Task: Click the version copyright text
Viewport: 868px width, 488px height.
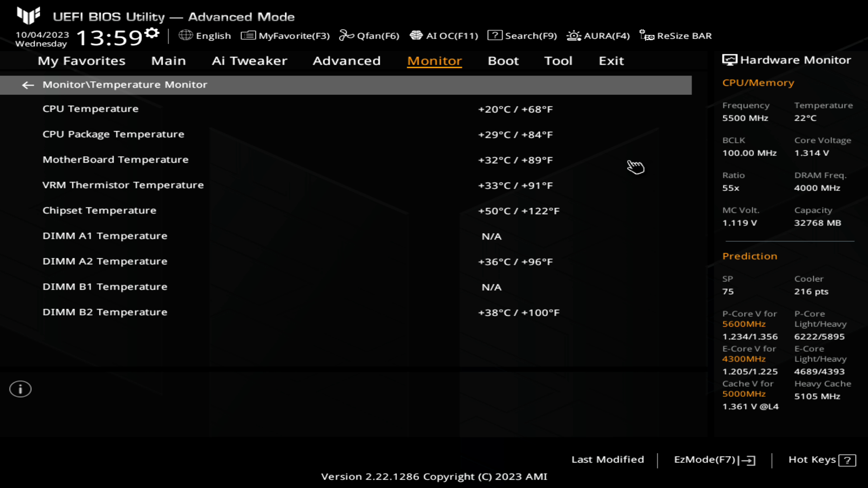Action: tap(434, 477)
